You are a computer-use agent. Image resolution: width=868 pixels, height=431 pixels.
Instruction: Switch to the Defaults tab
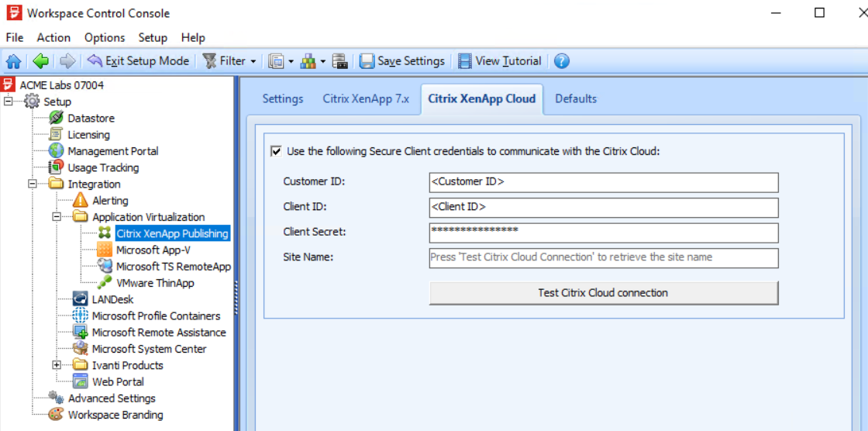(576, 98)
